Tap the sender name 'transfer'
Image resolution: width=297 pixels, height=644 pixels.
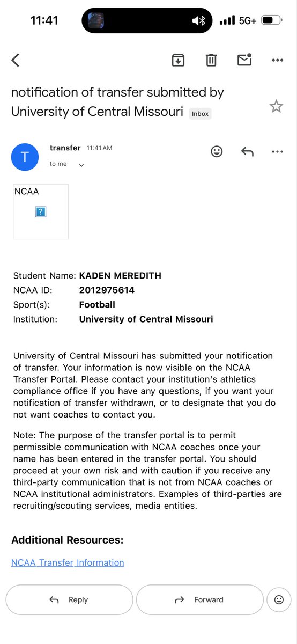pos(65,148)
